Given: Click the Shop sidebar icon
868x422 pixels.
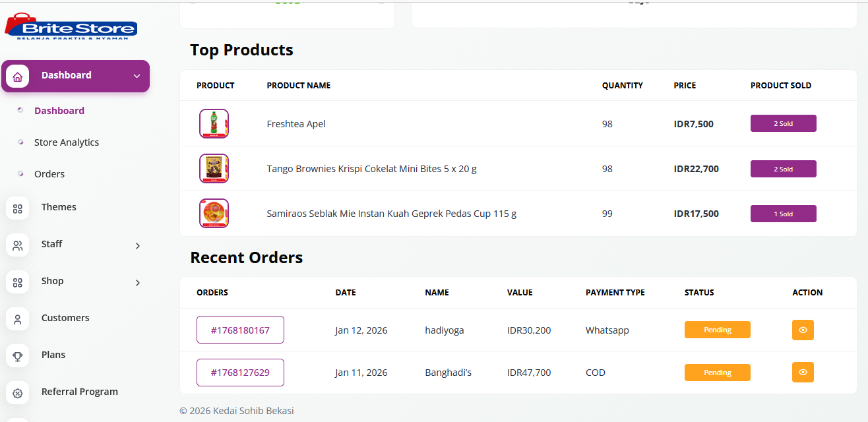Looking at the screenshot, I should tap(18, 282).
